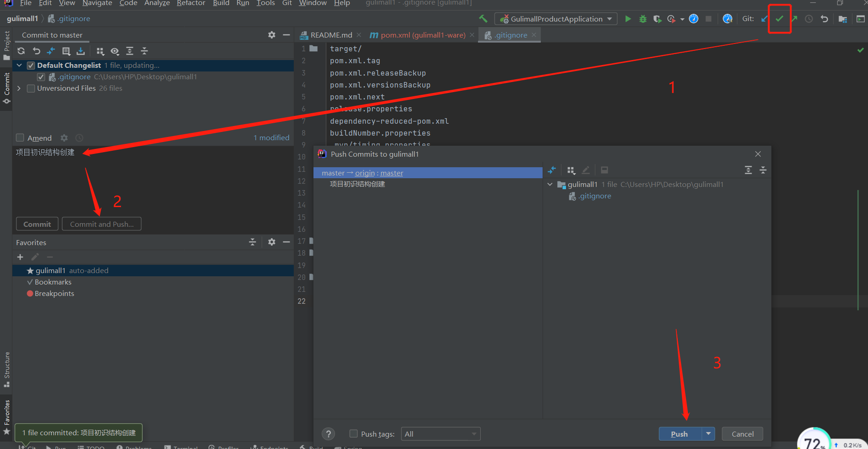Click the Changelists icon in the Commit toolbar
The image size is (868, 449).
tap(66, 51)
